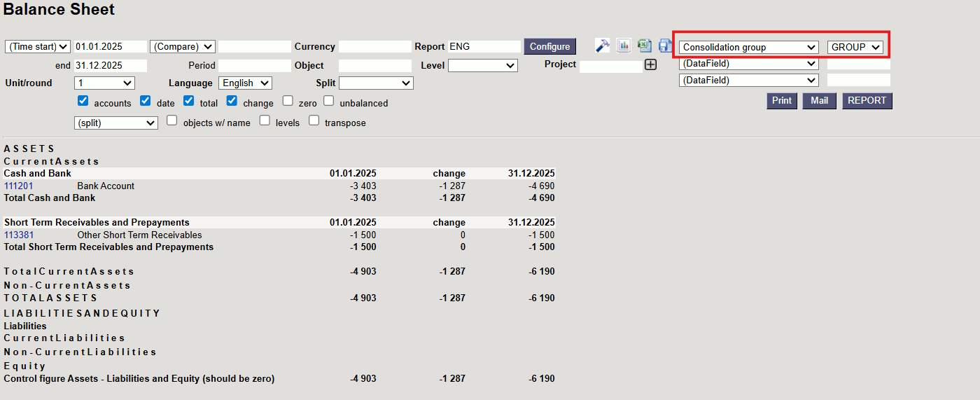This screenshot has height=400, width=980.
Task: Click the Mail button
Action: click(x=819, y=100)
